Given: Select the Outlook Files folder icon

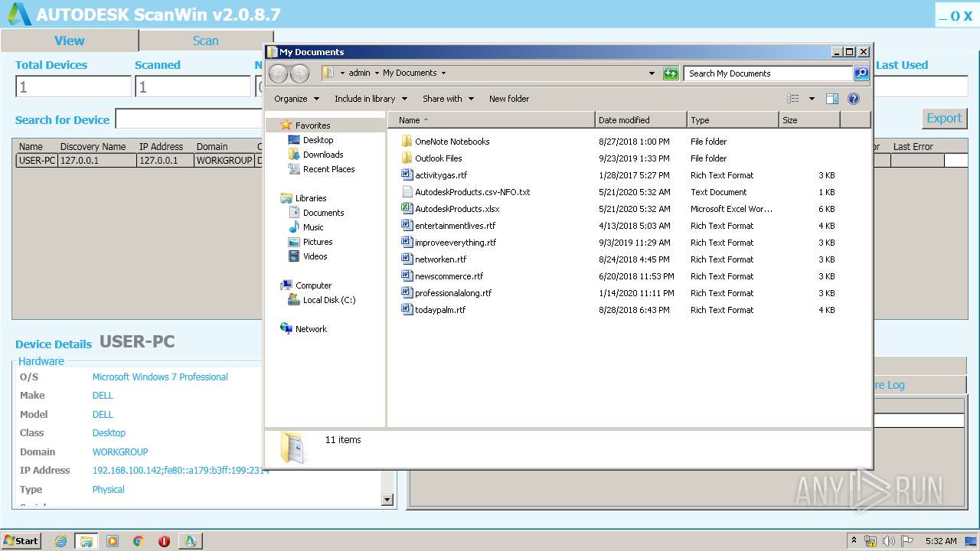Looking at the screenshot, I should coord(407,158).
